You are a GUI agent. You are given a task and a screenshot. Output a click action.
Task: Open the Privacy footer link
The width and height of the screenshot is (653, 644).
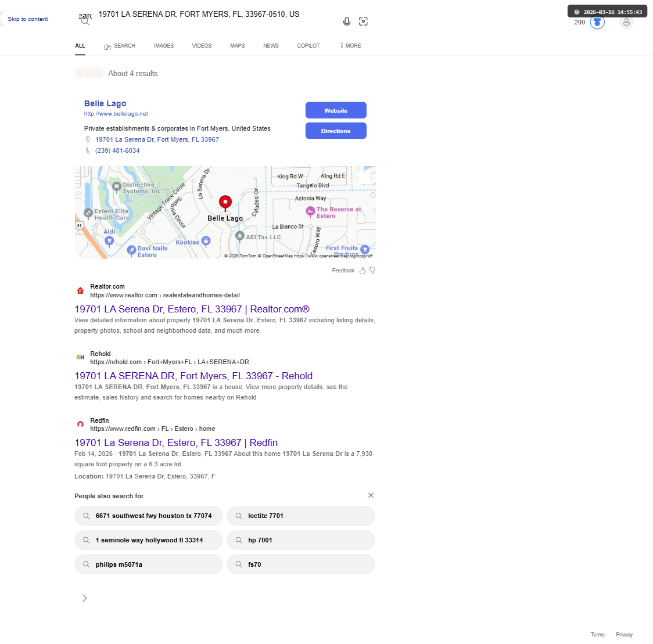click(625, 635)
